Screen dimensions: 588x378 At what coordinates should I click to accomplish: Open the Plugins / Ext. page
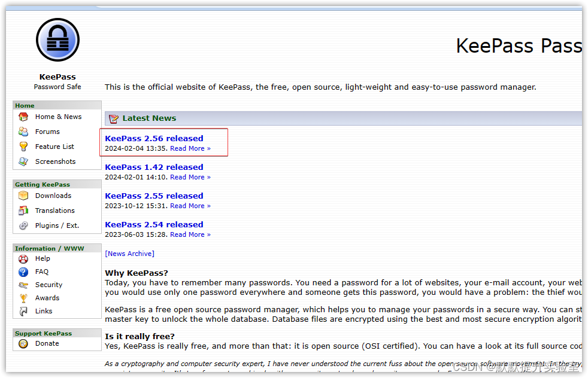(x=57, y=225)
